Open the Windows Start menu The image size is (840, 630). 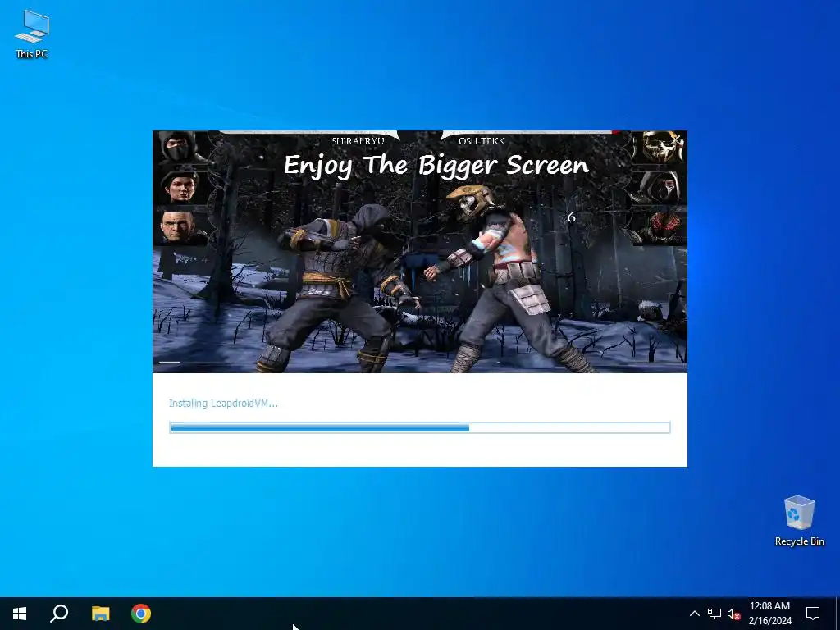(20, 614)
